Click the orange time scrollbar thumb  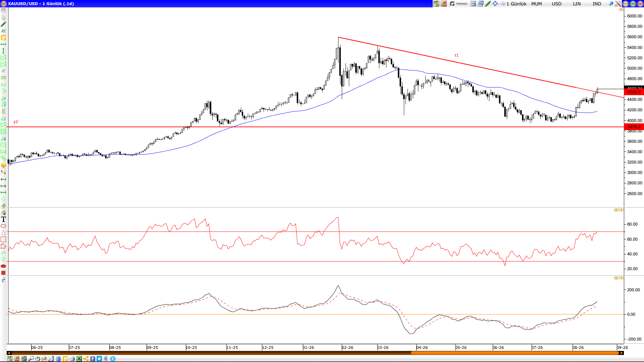[x=515, y=353]
